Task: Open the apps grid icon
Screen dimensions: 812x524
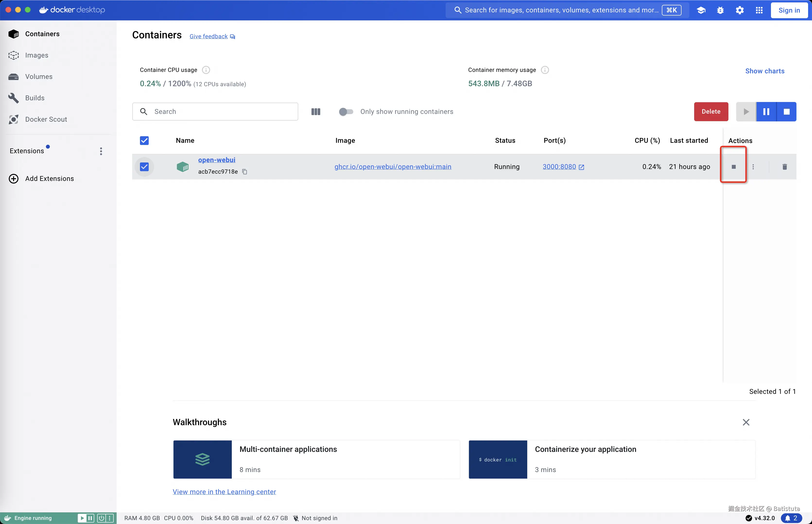Action: point(759,10)
